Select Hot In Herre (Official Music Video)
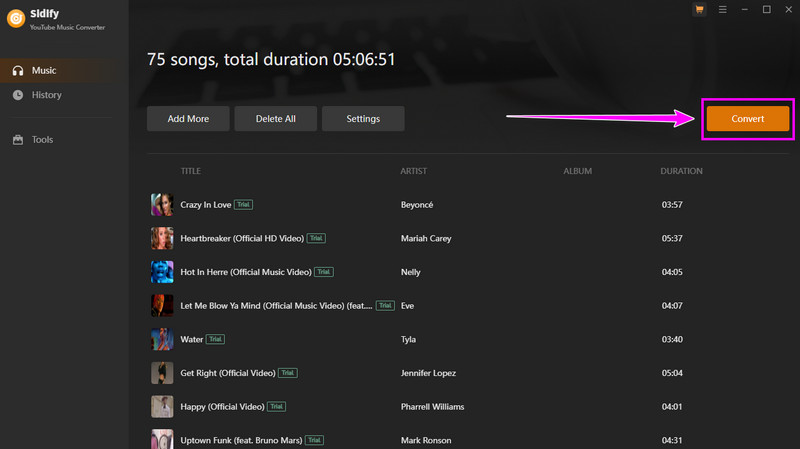 [246, 272]
